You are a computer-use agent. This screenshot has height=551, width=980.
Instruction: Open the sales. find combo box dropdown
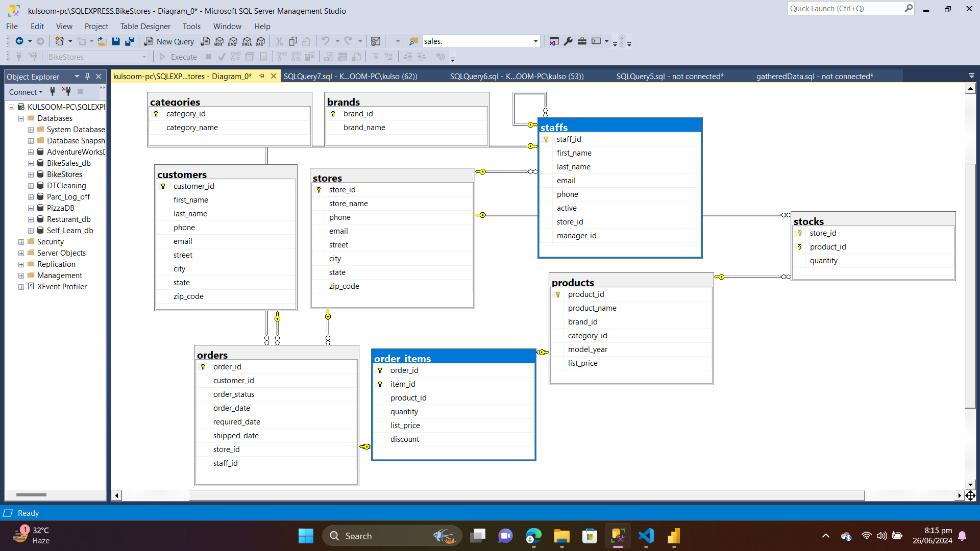pos(535,41)
